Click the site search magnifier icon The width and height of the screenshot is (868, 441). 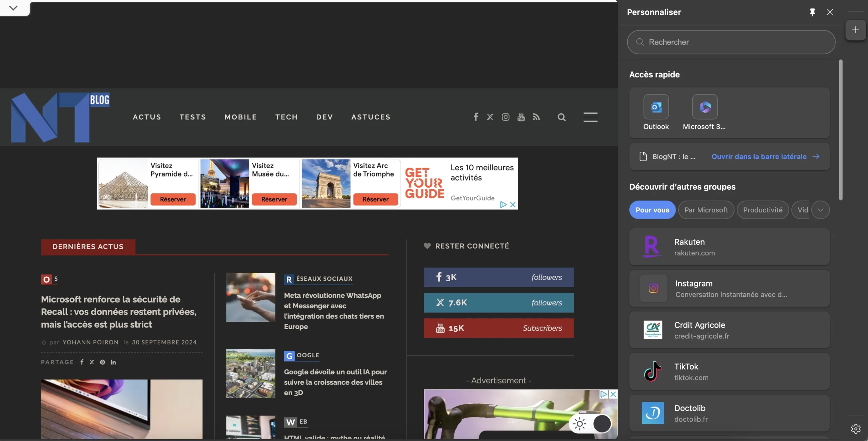[561, 117]
